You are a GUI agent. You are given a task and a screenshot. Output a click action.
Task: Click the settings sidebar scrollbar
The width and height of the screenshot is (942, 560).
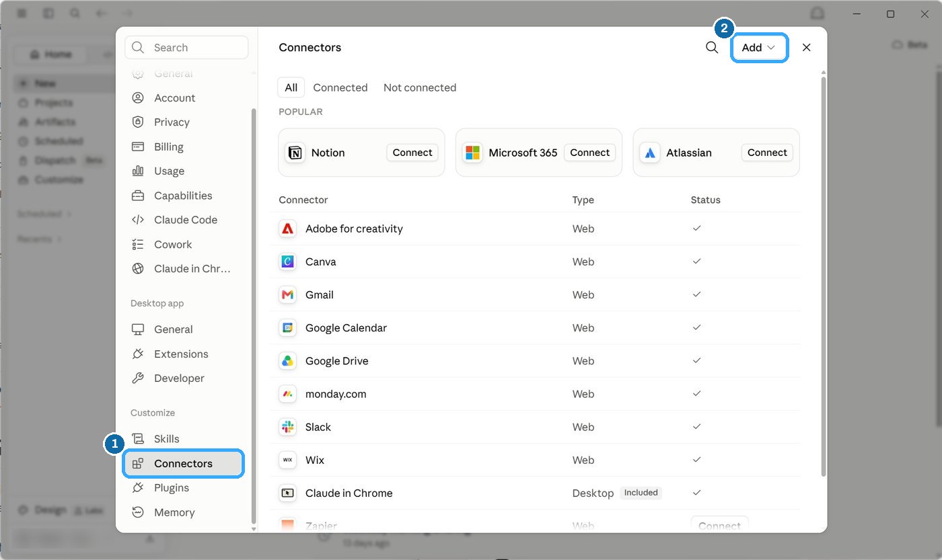click(x=254, y=316)
